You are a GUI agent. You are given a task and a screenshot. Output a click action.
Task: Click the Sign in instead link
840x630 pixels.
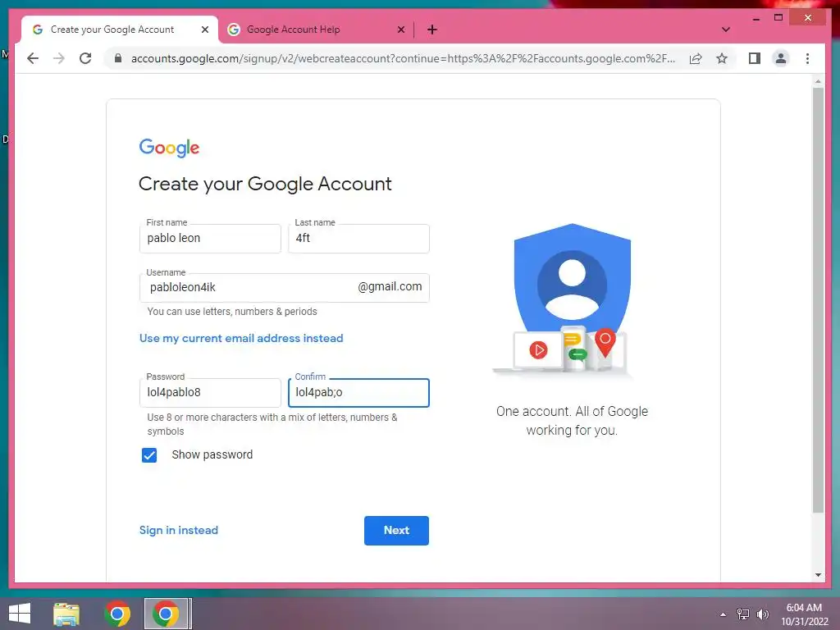178,531
